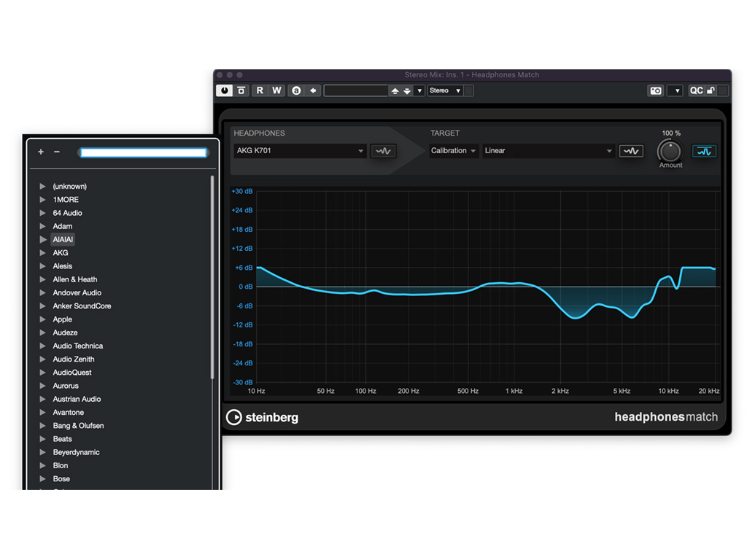
Task: Toggle the target curve display button
Action: (631, 151)
